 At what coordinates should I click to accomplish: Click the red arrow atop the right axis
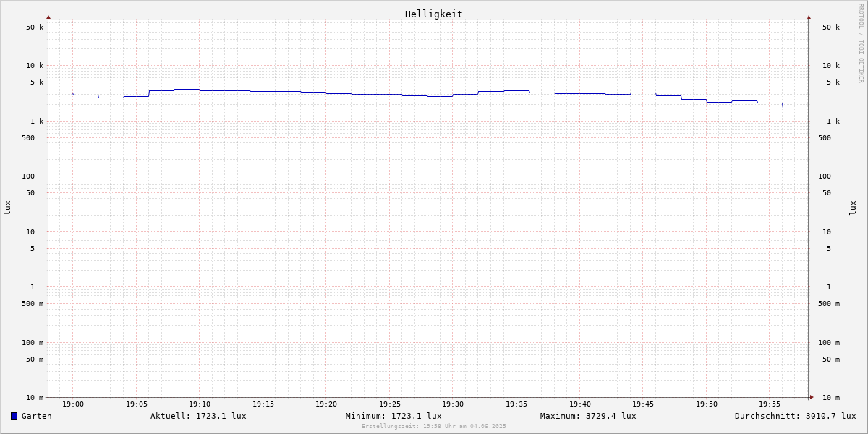[x=809, y=17]
